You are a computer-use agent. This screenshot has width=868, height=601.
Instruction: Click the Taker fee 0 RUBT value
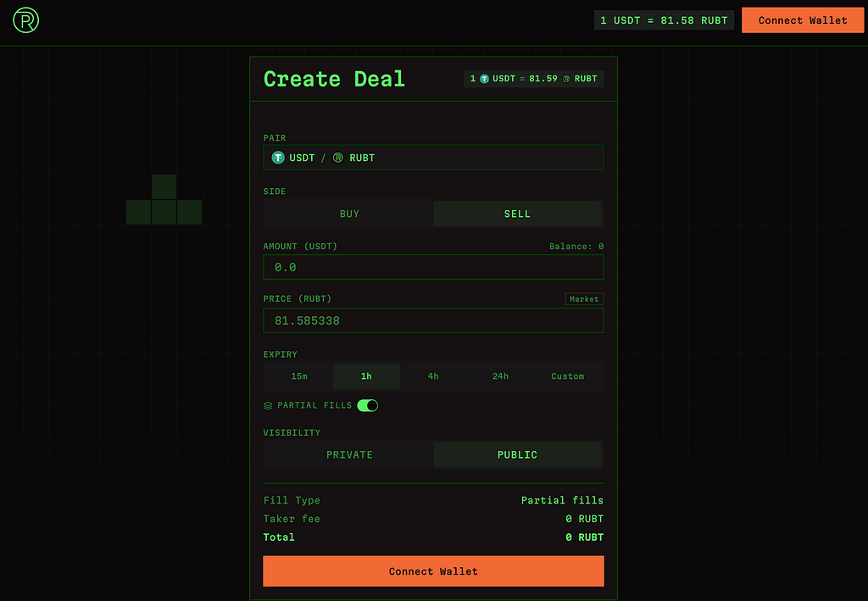pos(585,519)
